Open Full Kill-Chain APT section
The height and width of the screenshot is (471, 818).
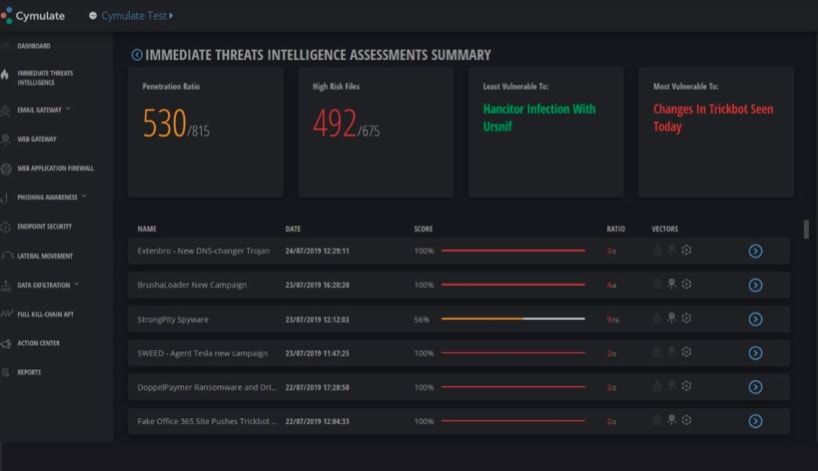point(45,315)
